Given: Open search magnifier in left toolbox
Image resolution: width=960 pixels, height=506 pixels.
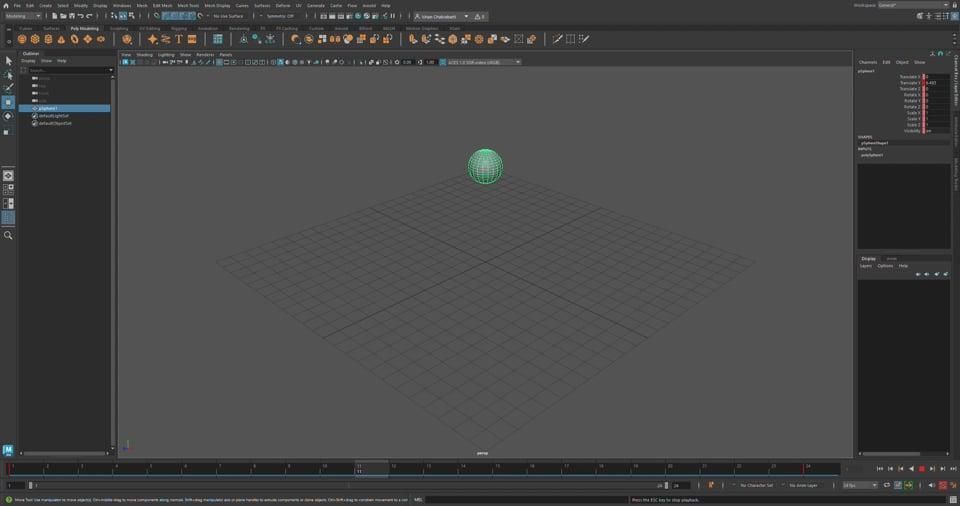Looking at the screenshot, I should pos(8,235).
